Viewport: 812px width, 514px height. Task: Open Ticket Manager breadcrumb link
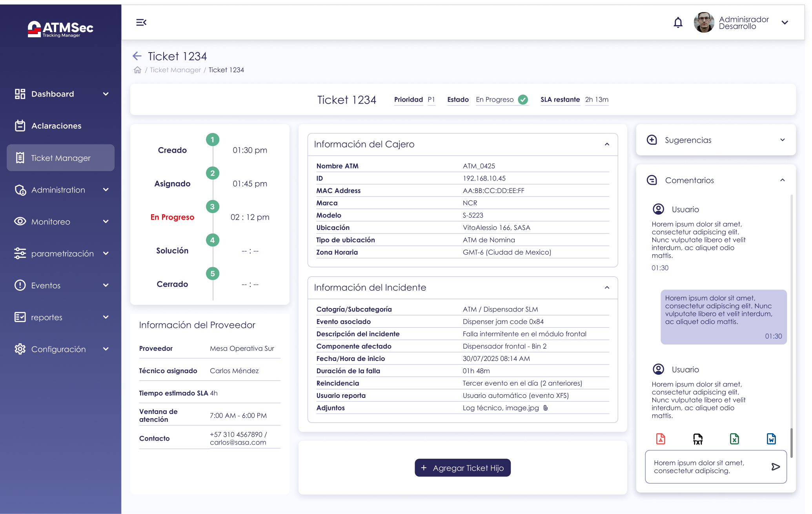click(x=175, y=70)
